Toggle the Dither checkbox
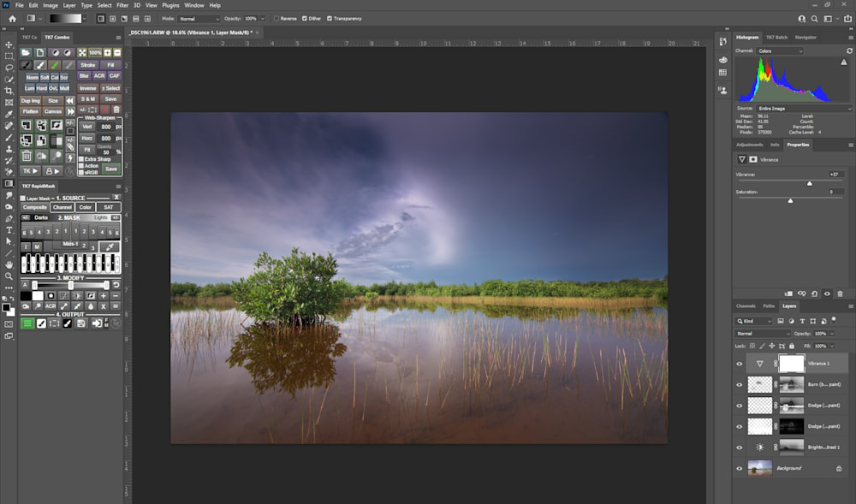The width and height of the screenshot is (856, 504). (x=305, y=19)
